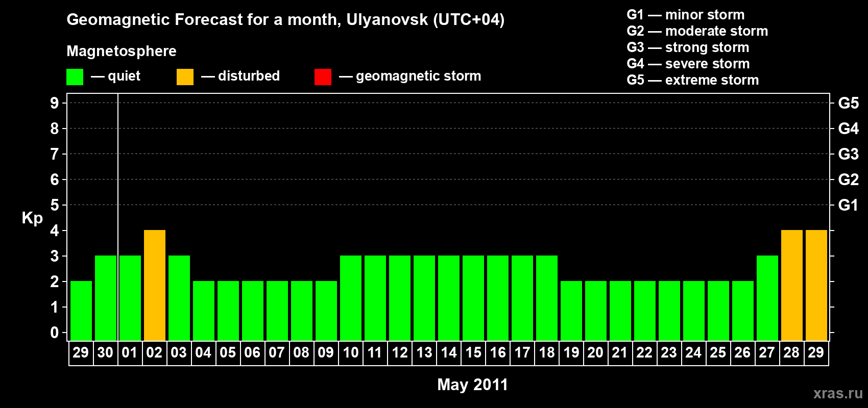This screenshot has width=868, height=408.
Task: Select the orange bar for May 28
Action: point(792,286)
